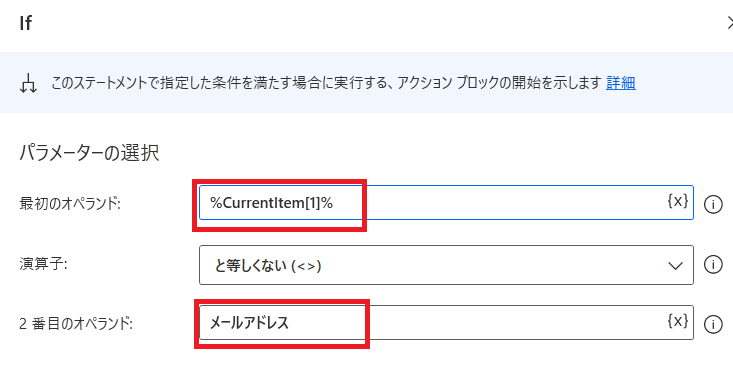Show info for 最初のオペランド field
Viewport: 733px width, 389px height.
point(713,204)
